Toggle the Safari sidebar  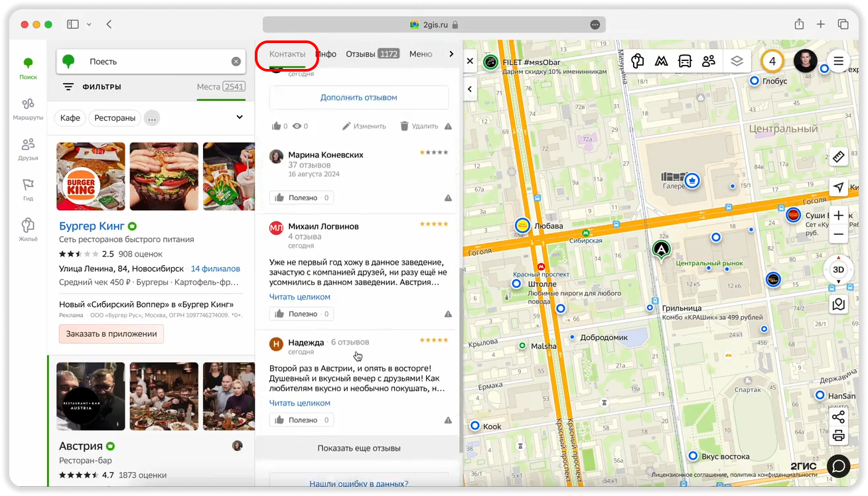(x=73, y=25)
